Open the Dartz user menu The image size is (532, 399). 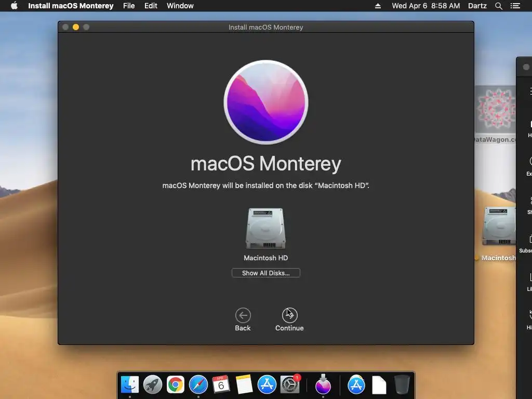(477, 6)
